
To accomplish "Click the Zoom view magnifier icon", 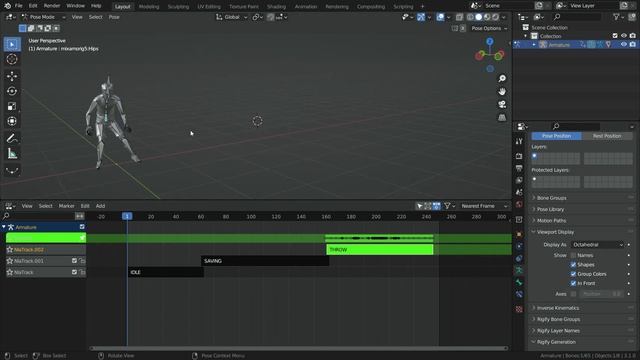I will [502, 78].
